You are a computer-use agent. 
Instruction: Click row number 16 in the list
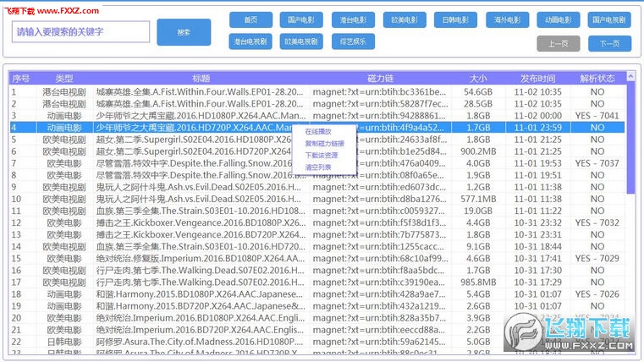click(16, 271)
